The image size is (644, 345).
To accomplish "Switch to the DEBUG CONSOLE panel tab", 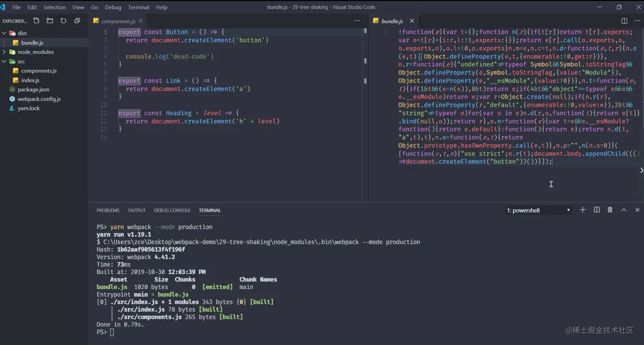I will [x=172, y=210].
